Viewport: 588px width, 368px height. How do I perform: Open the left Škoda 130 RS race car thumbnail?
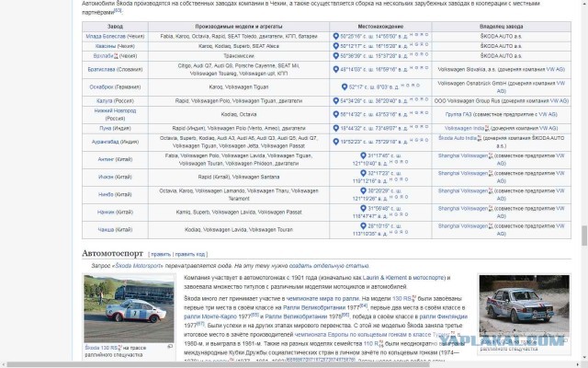click(129, 309)
